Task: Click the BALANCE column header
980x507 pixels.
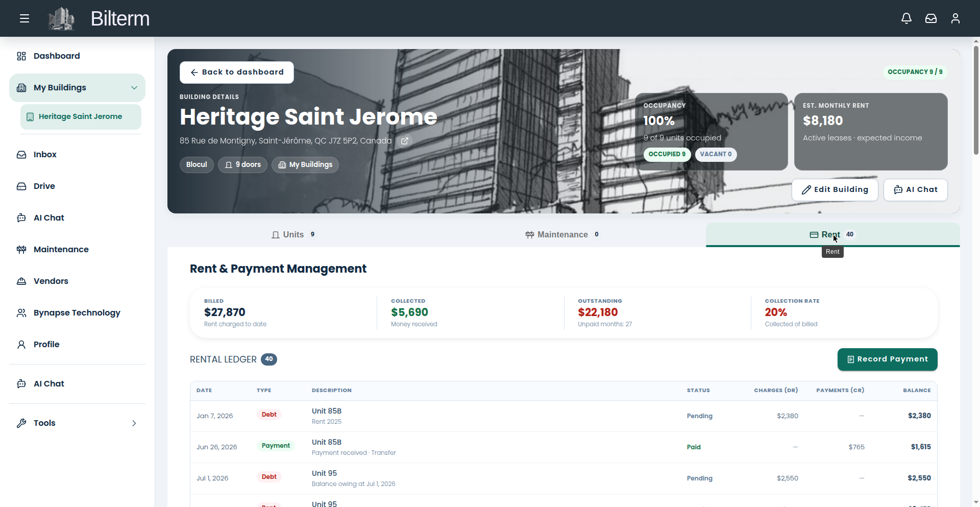Action: (917, 391)
